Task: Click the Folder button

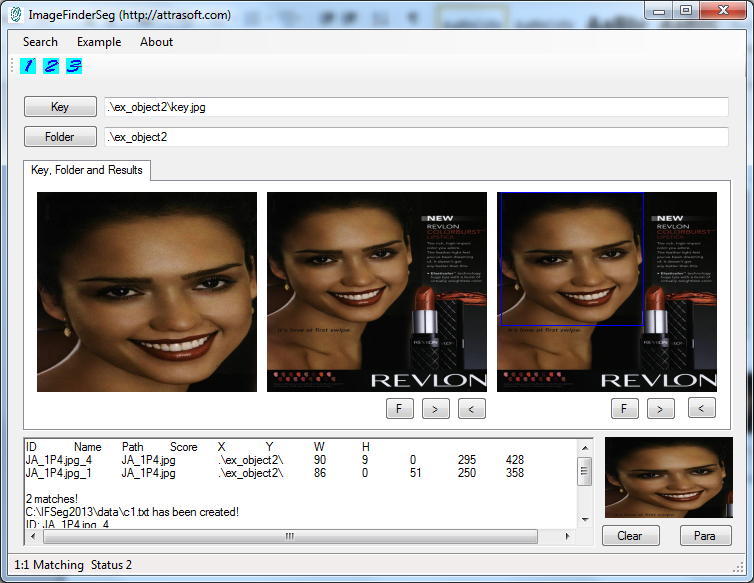Action: pos(60,137)
